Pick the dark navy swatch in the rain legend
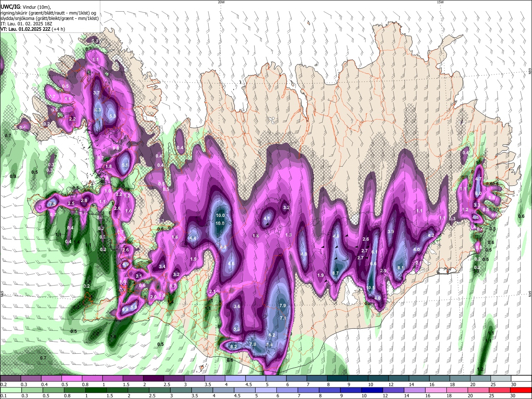 click(371, 390)
